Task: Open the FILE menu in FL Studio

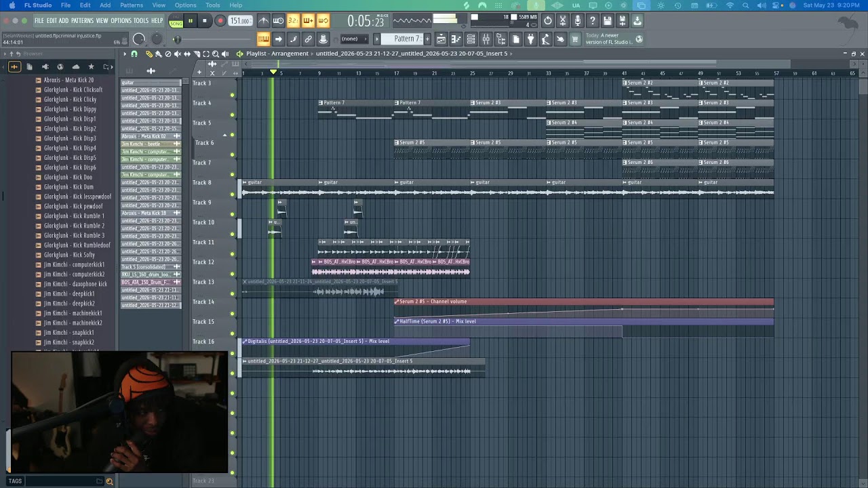Action: click(39, 21)
